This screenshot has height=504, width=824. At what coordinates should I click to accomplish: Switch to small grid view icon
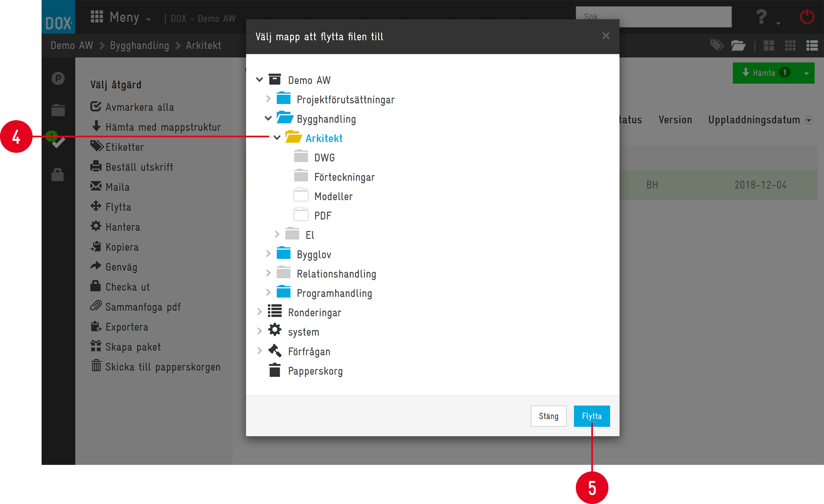pos(790,45)
